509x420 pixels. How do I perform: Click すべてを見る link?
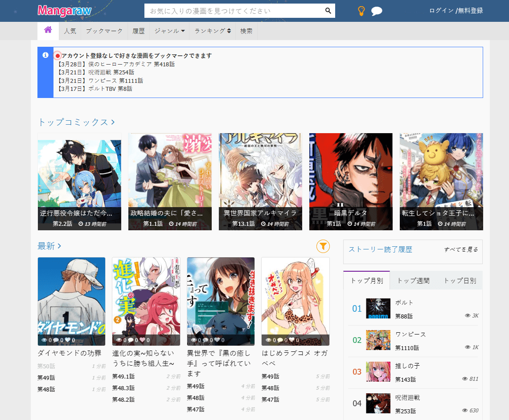pyautogui.click(x=461, y=249)
